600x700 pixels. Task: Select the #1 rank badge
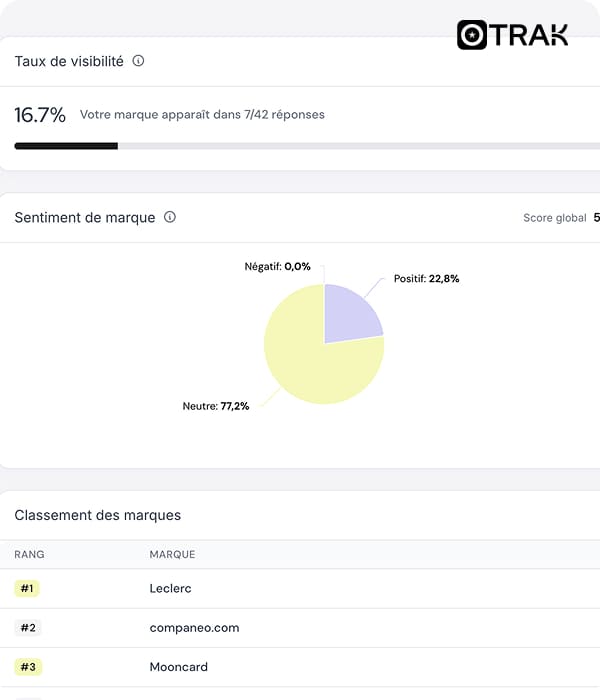tap(27, 588)
